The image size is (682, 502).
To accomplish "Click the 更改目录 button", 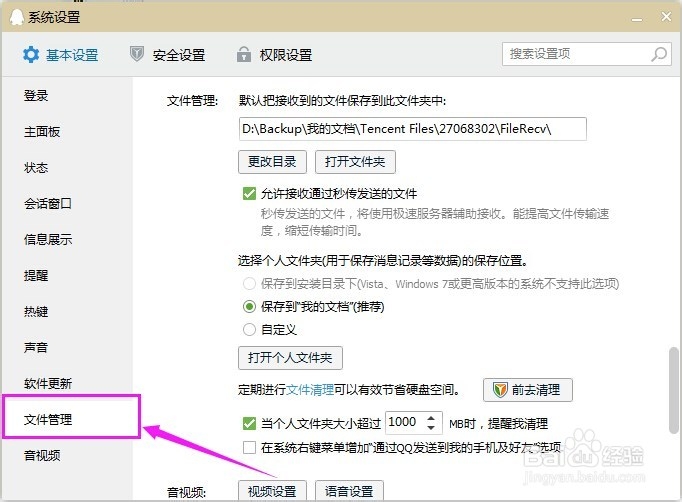I will click(x=272, y=162).
